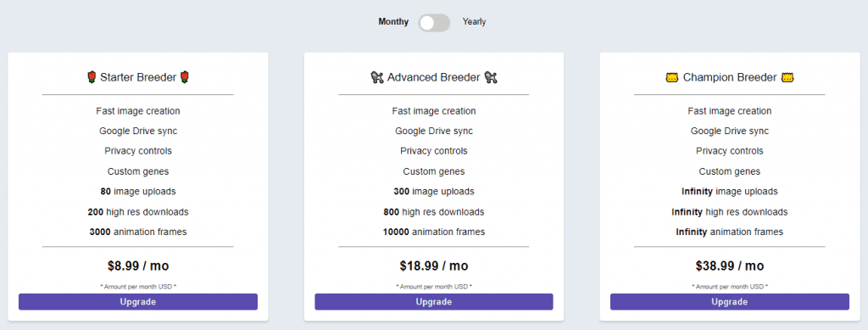Toggle the Monthly/Yearly billing switch

pyautogui.click(x=434, y=22)
